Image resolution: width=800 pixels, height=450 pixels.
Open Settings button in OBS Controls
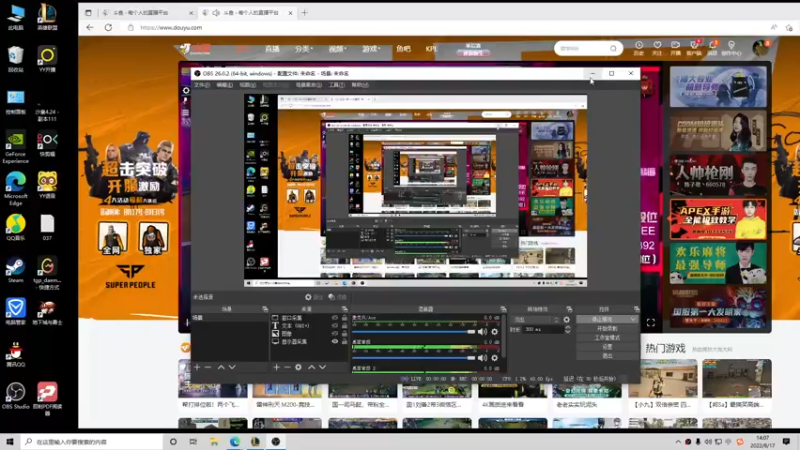click(x=607, y=347)
